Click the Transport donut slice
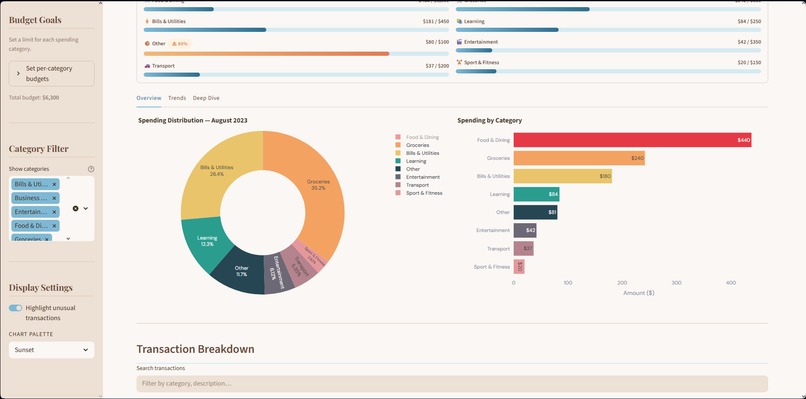The height and width of the screenshot is (399, 806). [301, 266]
